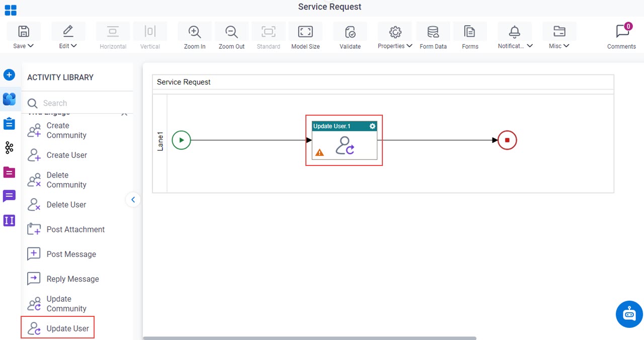
Task: Select Create User activity
Action: (57, 155)
